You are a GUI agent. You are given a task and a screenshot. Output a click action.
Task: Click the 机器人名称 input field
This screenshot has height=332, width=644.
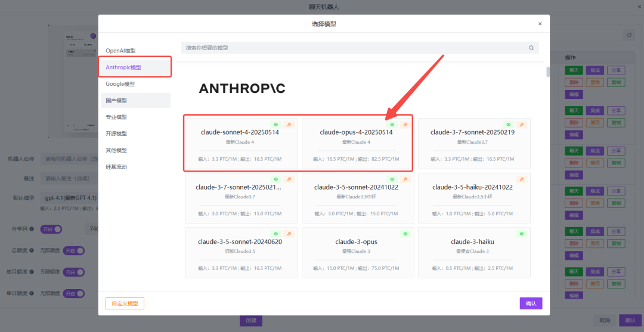coord(69,159)
